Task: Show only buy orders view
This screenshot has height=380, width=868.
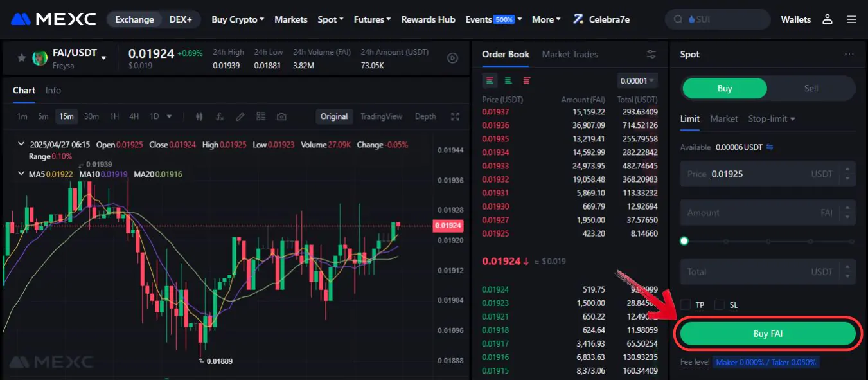Action: [x=508, y=80]
